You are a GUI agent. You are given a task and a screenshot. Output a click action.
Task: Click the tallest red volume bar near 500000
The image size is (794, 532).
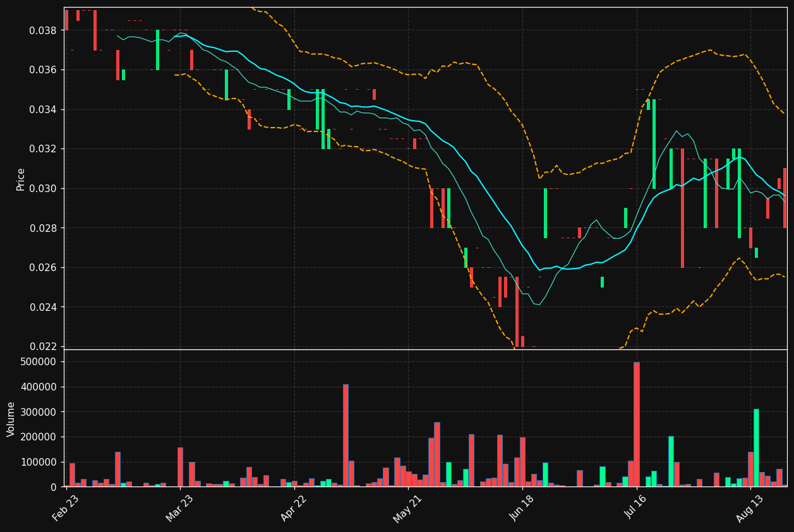(x=636, y=425)
